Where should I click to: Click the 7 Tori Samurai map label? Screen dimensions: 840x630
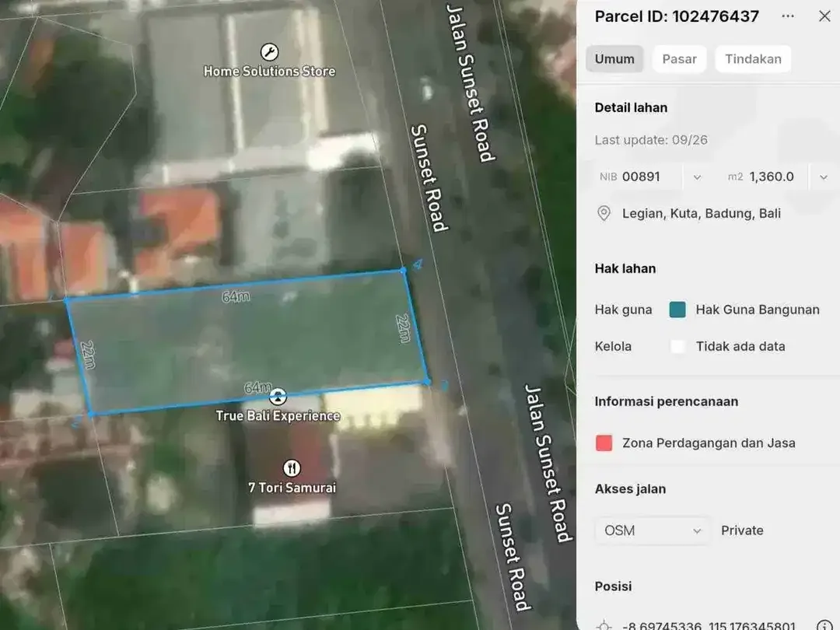tap(292, 488)
